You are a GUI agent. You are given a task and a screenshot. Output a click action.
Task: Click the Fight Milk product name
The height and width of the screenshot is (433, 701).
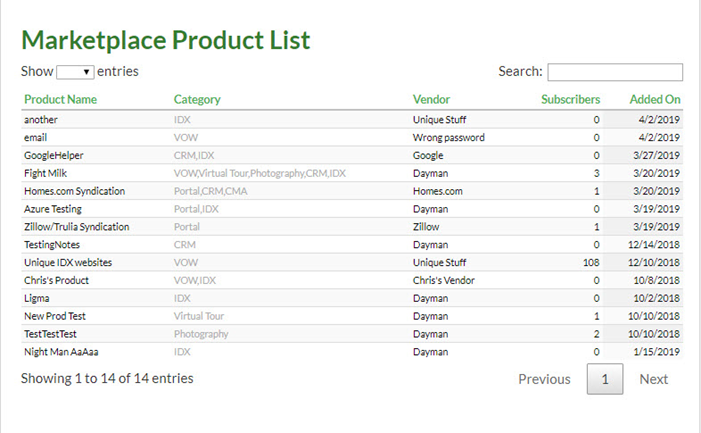coord(46,174)
